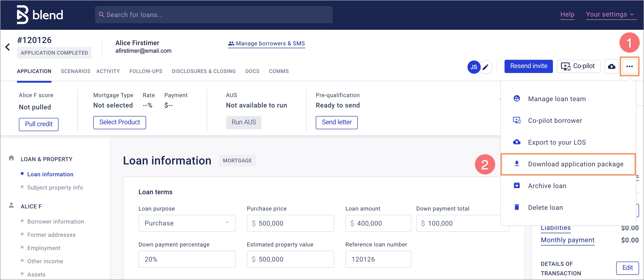Select Archive loan from the menu
The width and height of the screenshot is (644, 280).
[547, 186]
